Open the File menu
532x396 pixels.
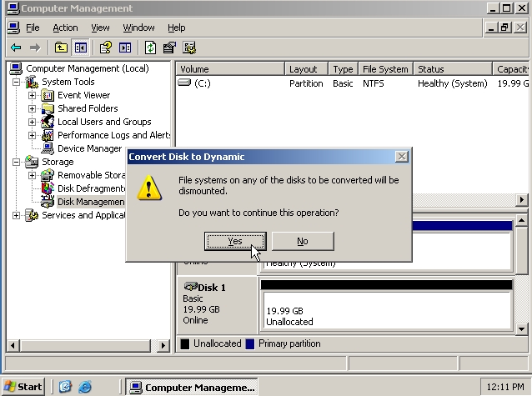tap(33, 28)
